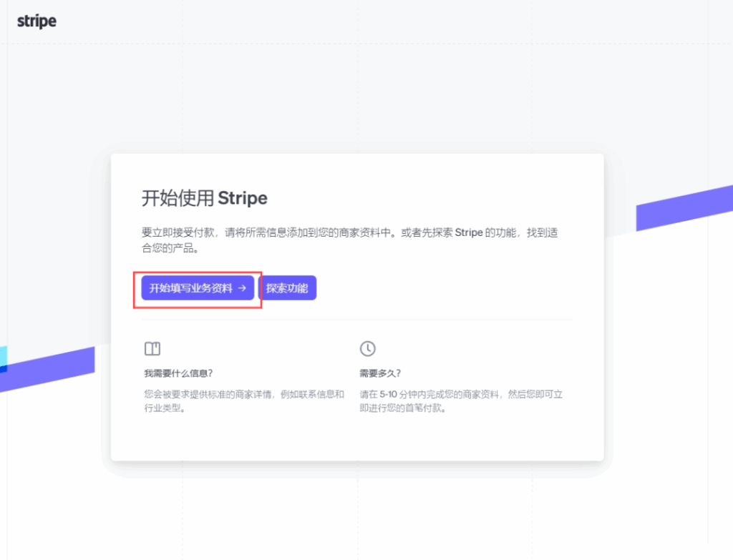Click the 探索功能 button
This screenshot has height=560, width=733.
tap(288, 288)
